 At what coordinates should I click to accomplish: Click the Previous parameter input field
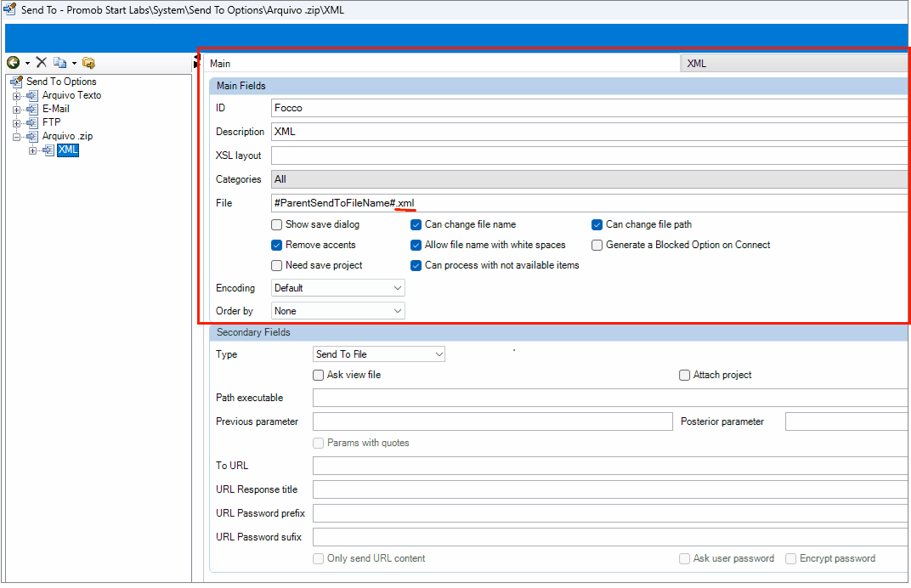(493, 421)
